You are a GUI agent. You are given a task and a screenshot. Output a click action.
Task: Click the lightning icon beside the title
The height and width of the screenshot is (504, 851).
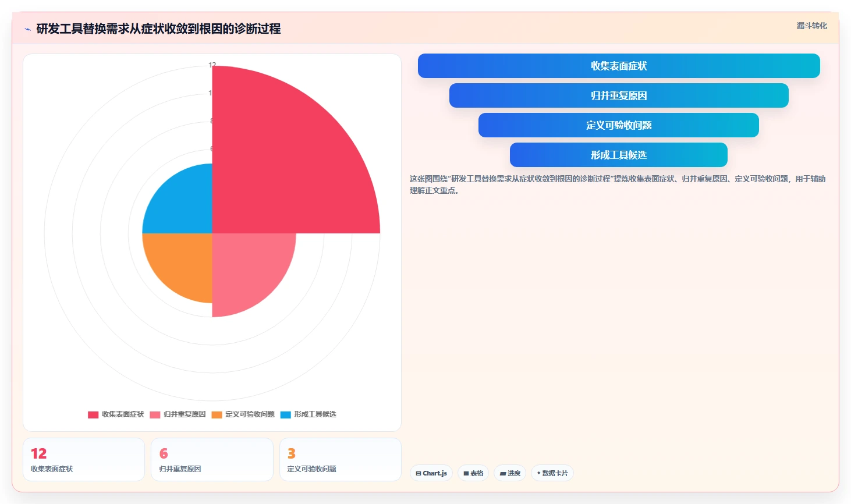[x=27, y=29]
